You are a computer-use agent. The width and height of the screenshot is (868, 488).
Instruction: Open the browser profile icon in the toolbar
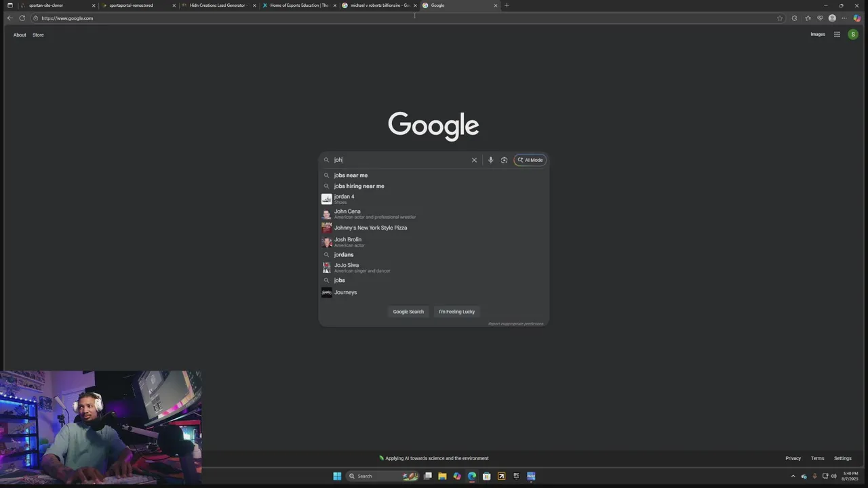pyautogui.click(x=832, y=18)
